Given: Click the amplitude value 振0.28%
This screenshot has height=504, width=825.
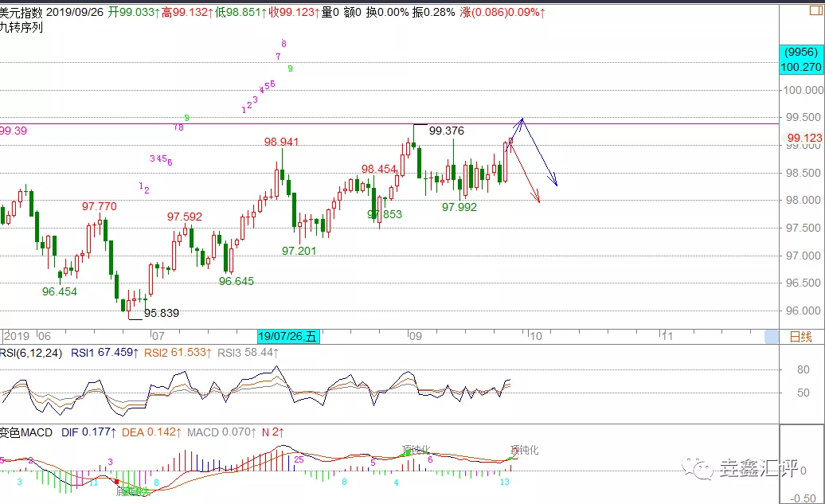Looking at the screenshot, I should [433, 12].
